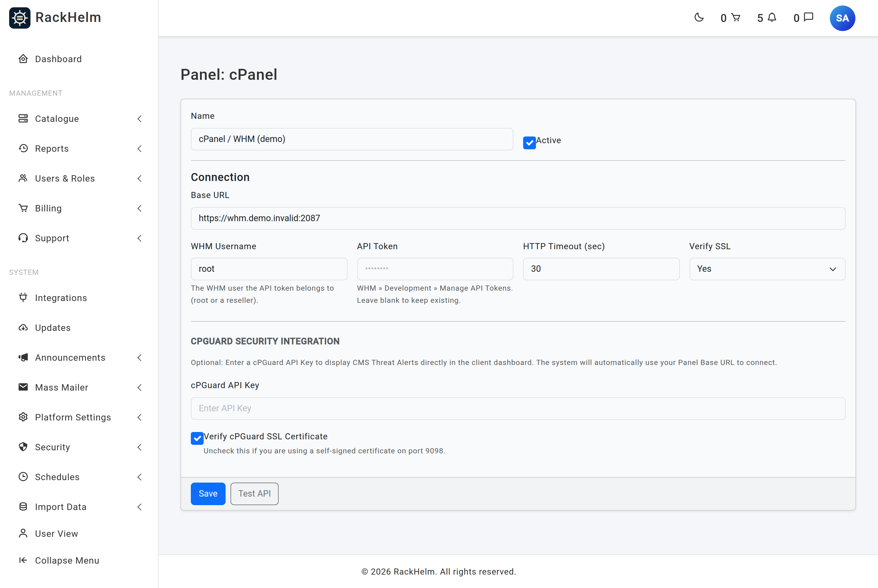Click the Security shield icon
The width and height of the screenshot is (878, 588).
coord(23,447)
